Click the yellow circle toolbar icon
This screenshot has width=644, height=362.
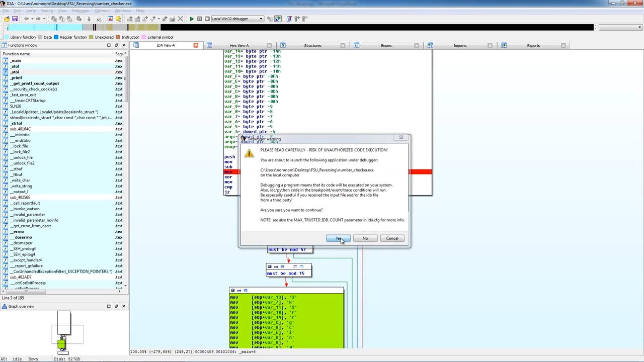(118, 19)
